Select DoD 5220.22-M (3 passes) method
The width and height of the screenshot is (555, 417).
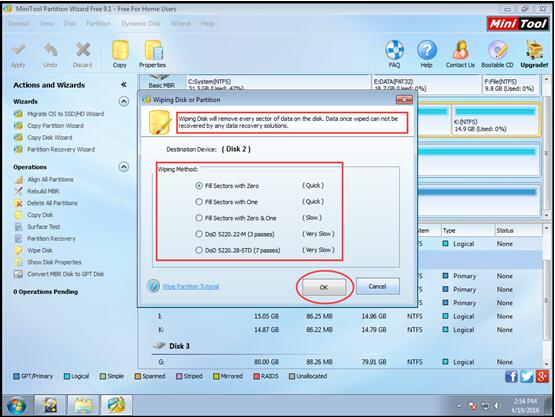click(235, 234)
